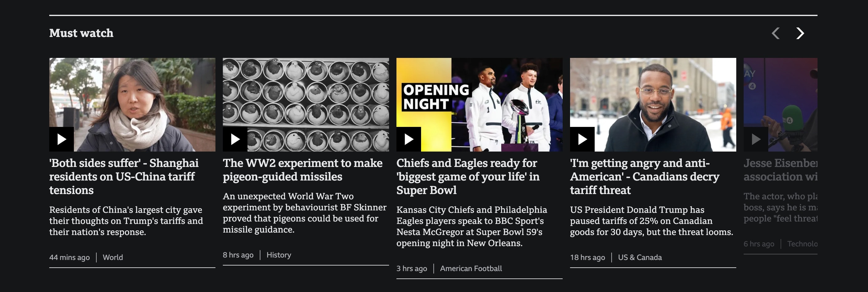Image resolution: width=868 pixels, height=292 pixels.
Task: Click the Must watch section heading
Action: tap(81, 33)
